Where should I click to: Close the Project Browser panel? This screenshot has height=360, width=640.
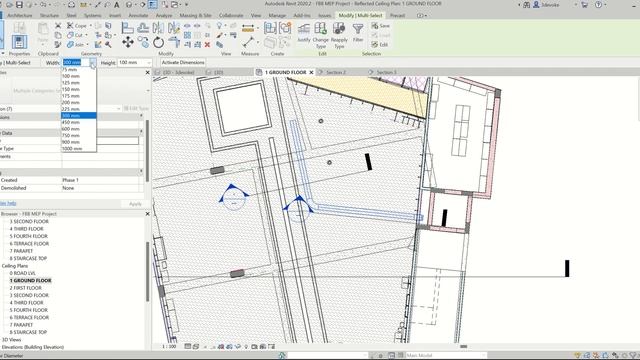pos(147,214)
